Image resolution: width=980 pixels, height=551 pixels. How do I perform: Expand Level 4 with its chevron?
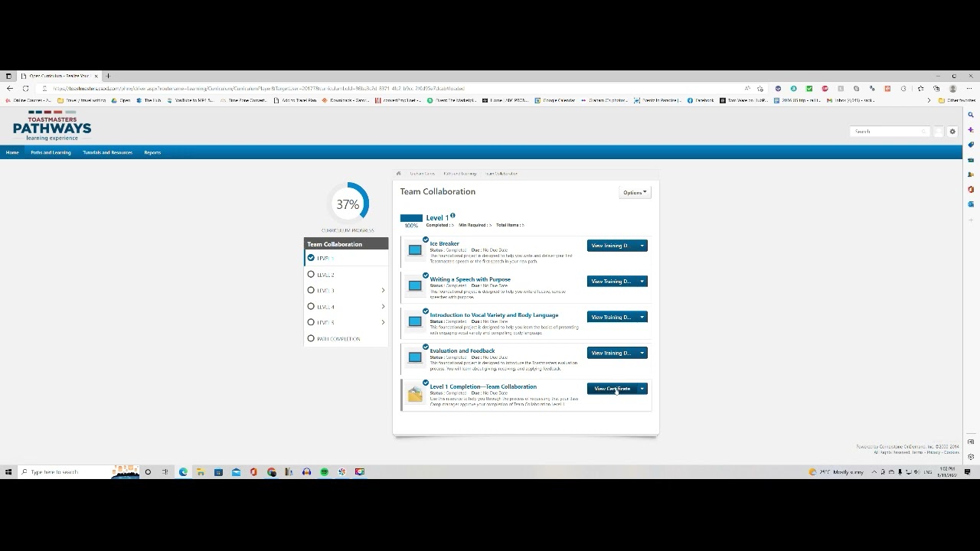[383, 306]
